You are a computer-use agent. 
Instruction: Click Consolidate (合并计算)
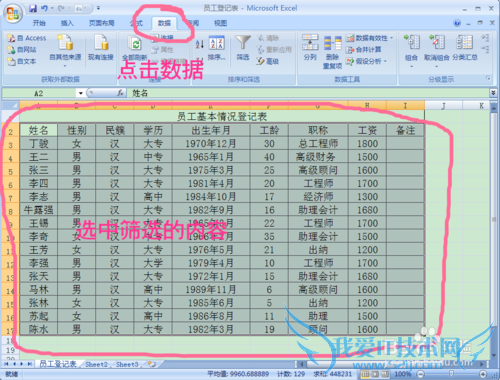tap(363, 50)
